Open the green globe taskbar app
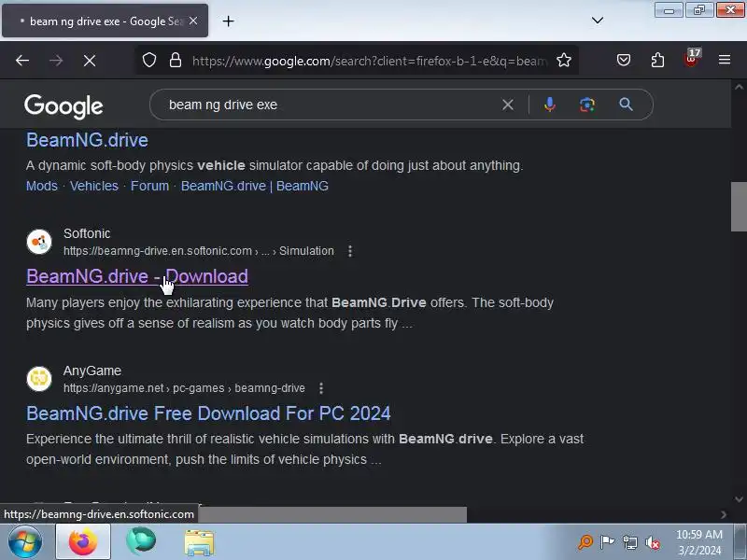This screenshot has height=560, width=747. (x=141, y=542)
